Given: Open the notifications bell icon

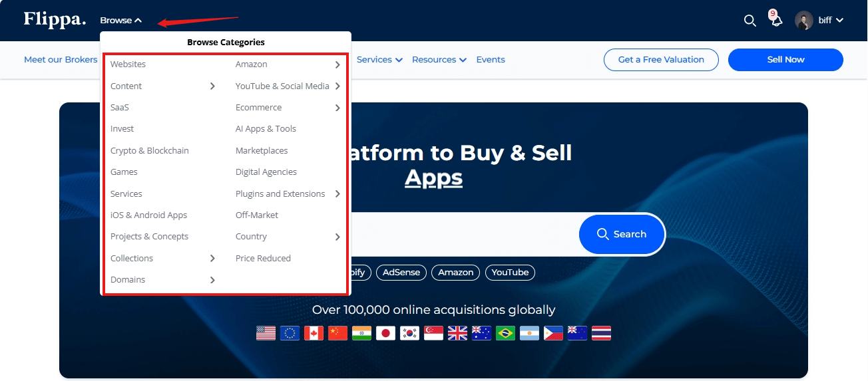Looking at the screenshot, I should 776,21.
